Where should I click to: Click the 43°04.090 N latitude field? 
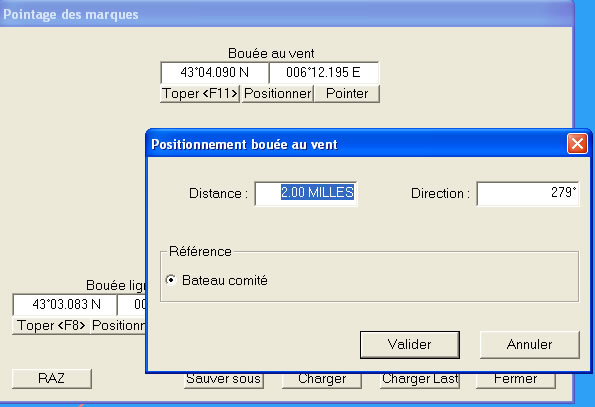tap(214, 72)
